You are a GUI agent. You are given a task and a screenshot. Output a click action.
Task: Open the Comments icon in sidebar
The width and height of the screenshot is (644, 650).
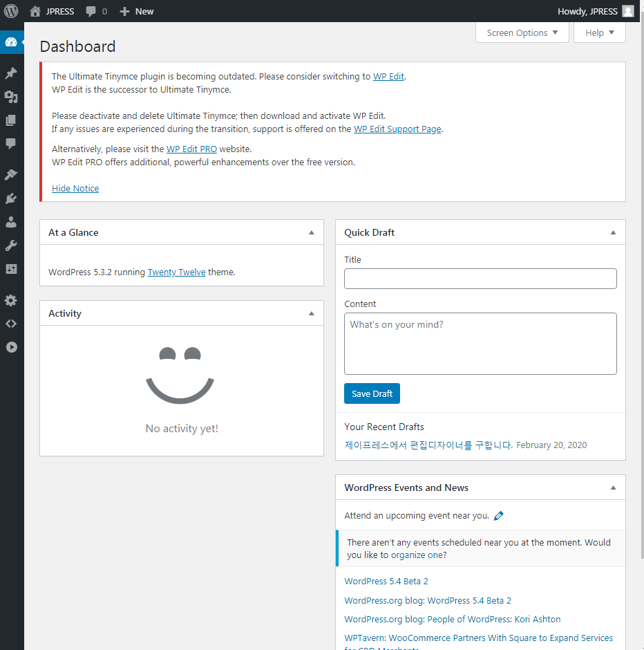(11, 143)
